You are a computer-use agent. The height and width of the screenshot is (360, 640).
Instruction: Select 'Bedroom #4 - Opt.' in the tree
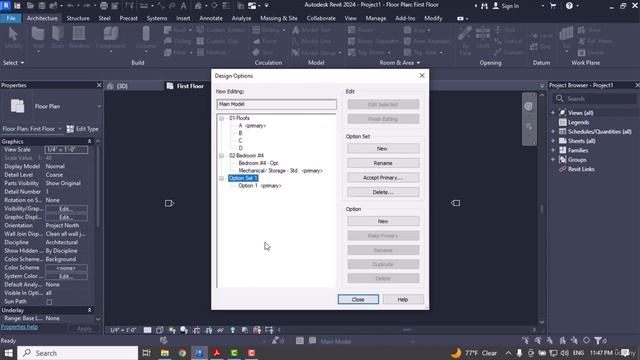[259, 163]
